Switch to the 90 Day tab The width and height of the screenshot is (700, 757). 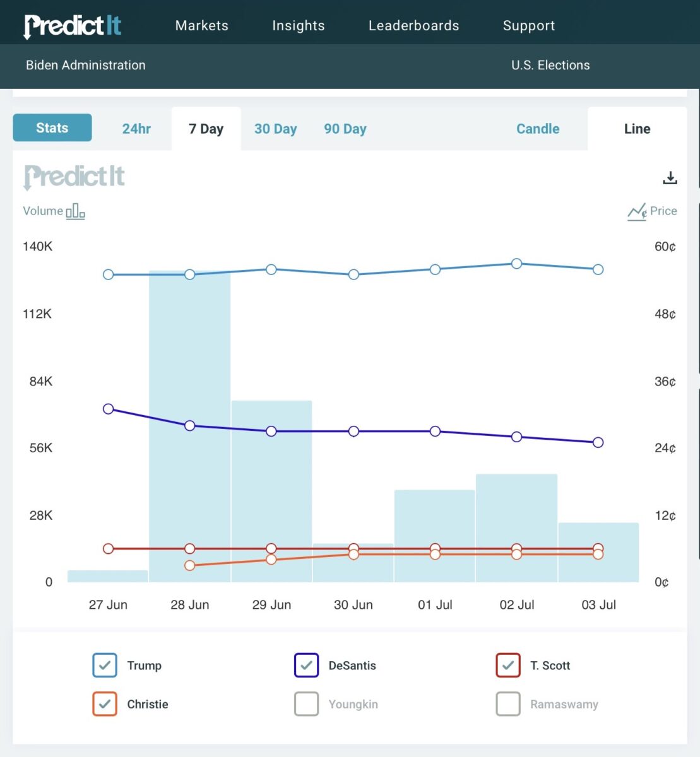point(345,128)
